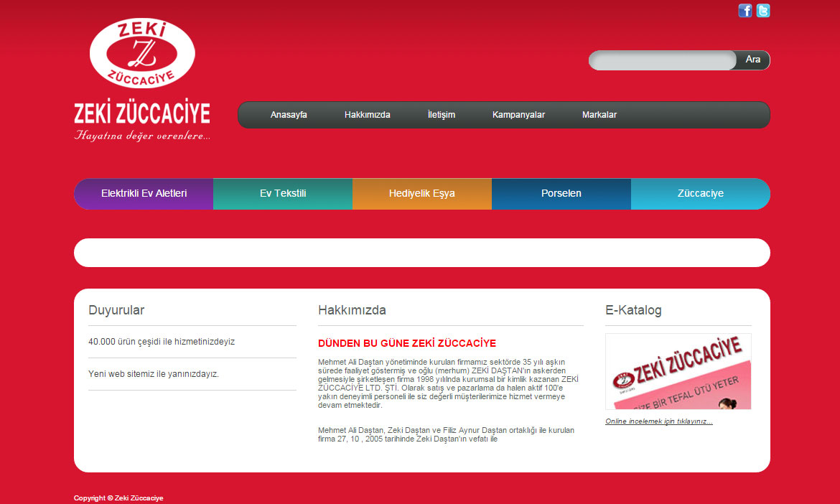Click the large ZEKİ ZÜCCACİYE wordmark
Viewport: 840px width, 504px height.
coord(142,111)
